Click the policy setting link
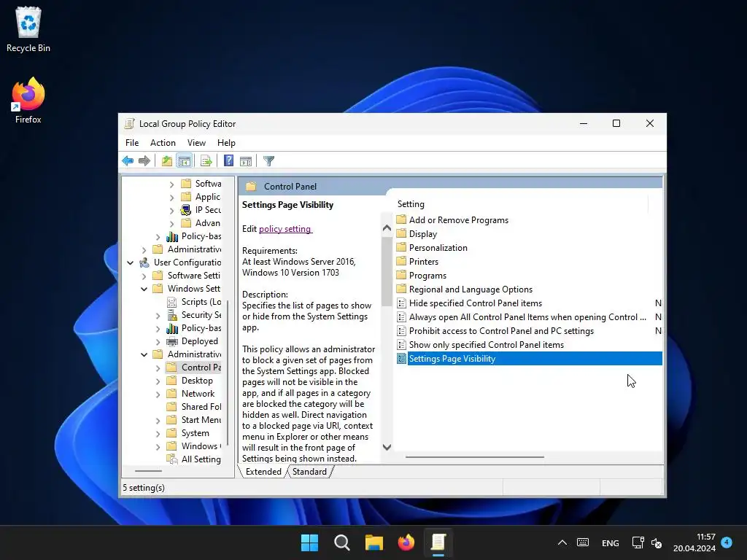747x560 pixels. tap(285, 228)
